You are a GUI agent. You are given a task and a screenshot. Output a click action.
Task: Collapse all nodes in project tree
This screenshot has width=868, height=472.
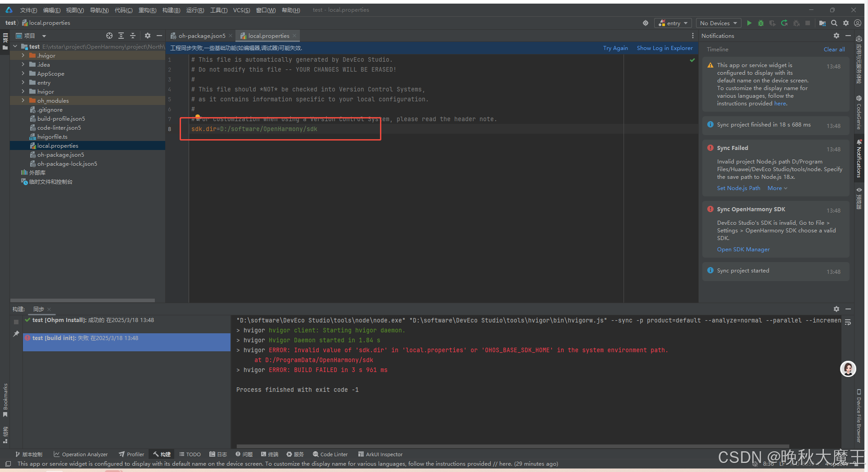(x=133, y=36)
